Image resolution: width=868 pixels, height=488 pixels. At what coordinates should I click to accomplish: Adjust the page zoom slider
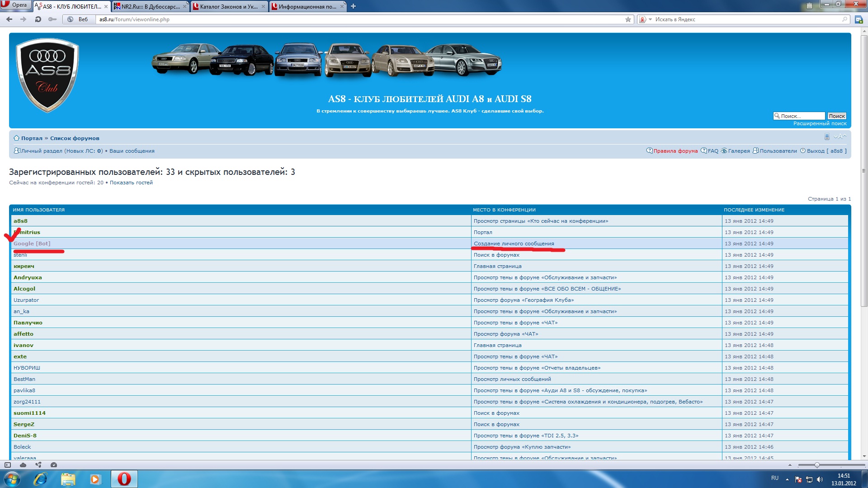[x=817, y=465]
